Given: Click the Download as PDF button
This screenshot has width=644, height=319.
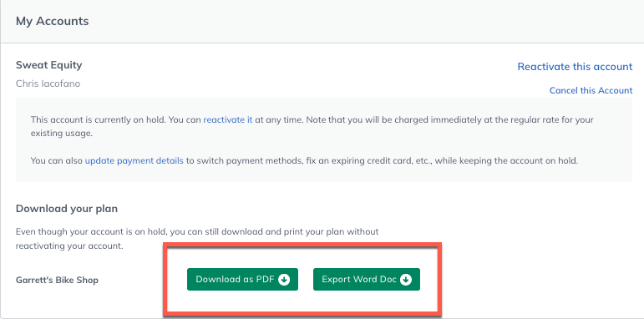Looking at the screenshot, I should coord(242,280).
